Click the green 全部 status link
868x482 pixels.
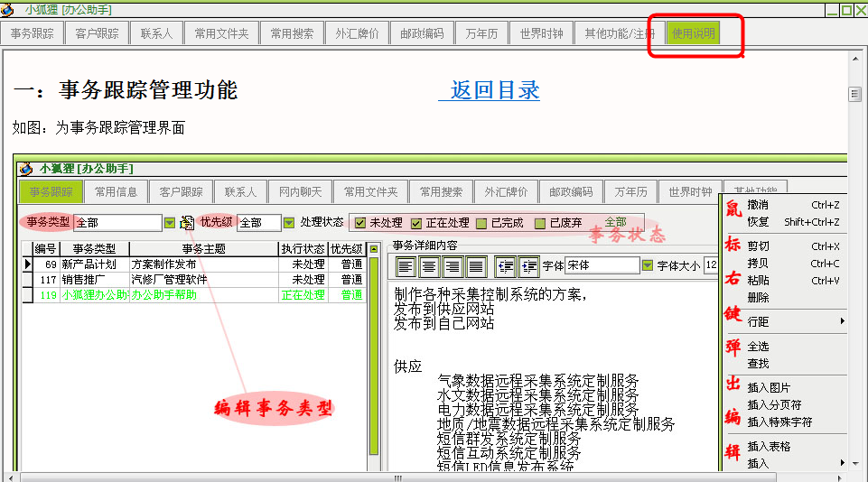615,221
